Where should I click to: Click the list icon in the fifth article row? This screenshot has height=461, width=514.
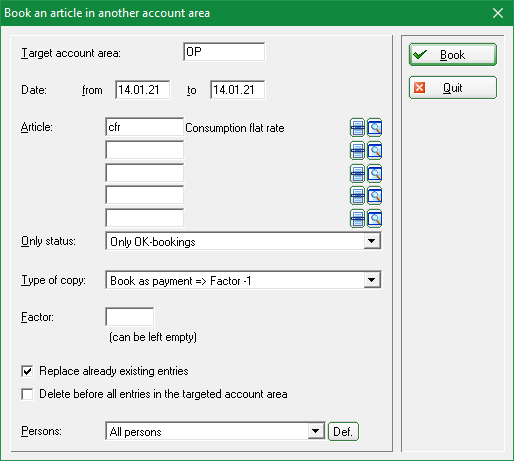pyautogui.click(x=357, y=219)
